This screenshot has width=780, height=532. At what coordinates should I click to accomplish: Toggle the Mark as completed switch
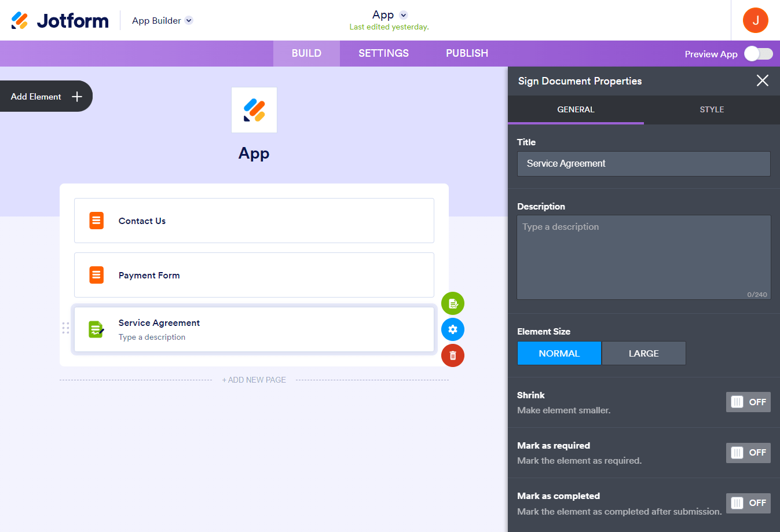pos(748,503)
